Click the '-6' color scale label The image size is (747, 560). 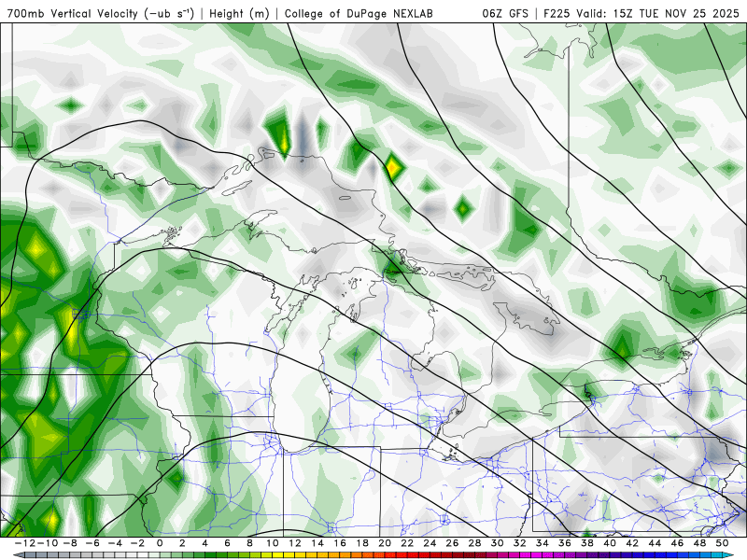[x=92, y=543]
